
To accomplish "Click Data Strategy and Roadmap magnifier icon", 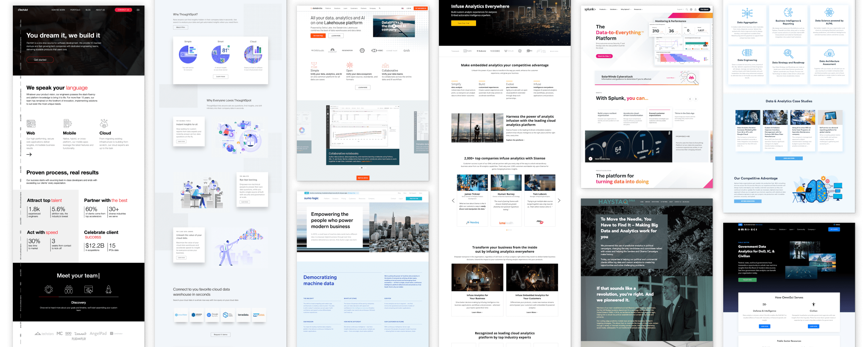I will pos(788,54).
